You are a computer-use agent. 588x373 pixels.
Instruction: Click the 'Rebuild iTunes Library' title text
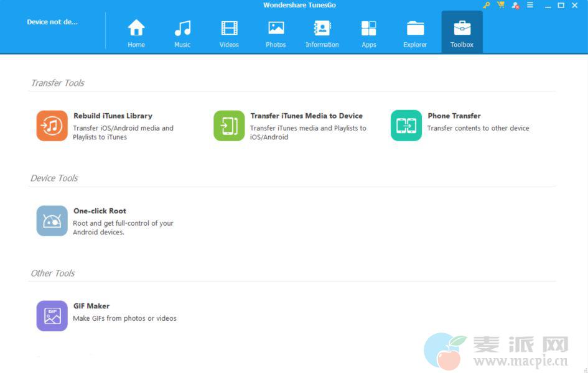[x=113, y=116]
